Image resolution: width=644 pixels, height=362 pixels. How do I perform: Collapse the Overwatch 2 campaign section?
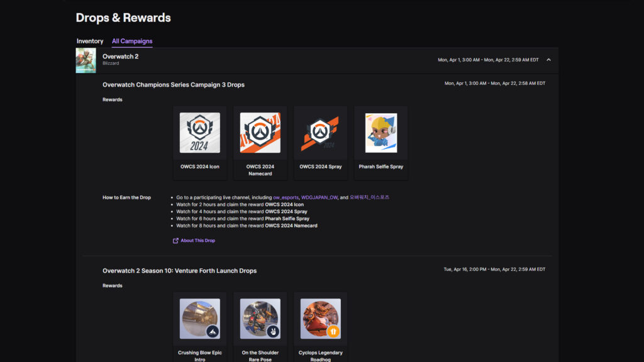point(548,60)
